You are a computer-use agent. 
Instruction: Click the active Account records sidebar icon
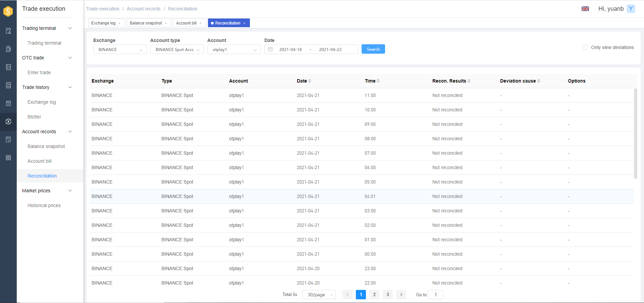coord(8,121)
